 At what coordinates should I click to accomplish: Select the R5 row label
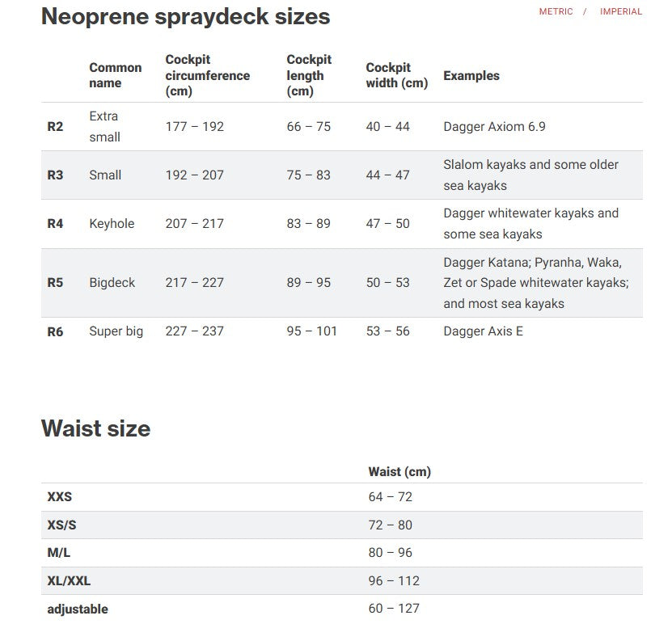pyautogui.click(x=55, y=283)
